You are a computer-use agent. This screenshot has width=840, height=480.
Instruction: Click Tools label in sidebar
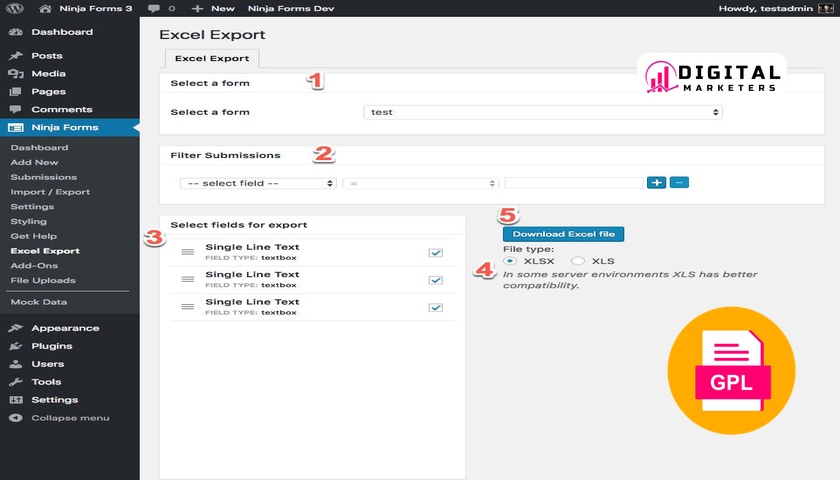point(46,382)
